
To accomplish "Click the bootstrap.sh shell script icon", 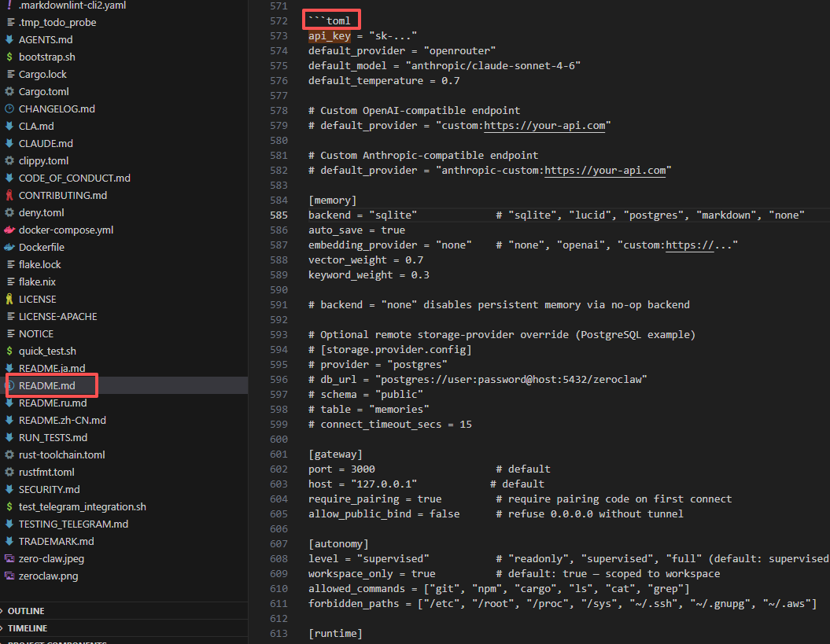I will tap(9, 57).
